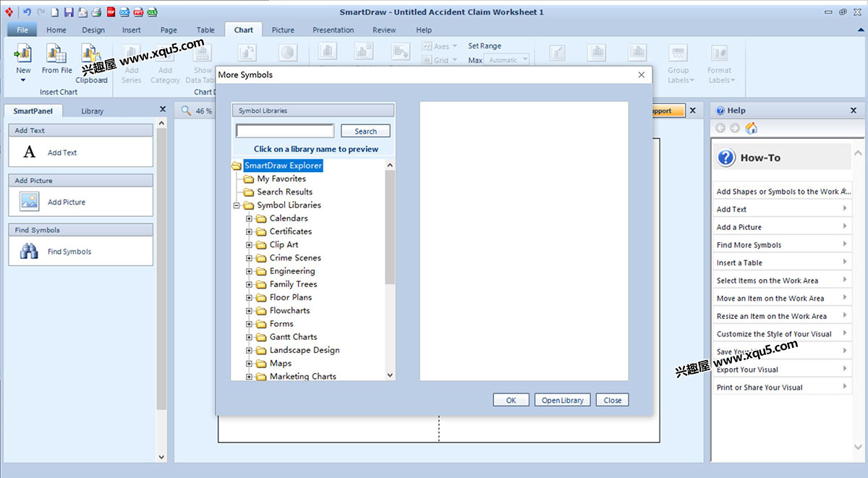Click the How-To question mark icon
The width and height of the screenshot is (868, 478).
pos(726,158)
